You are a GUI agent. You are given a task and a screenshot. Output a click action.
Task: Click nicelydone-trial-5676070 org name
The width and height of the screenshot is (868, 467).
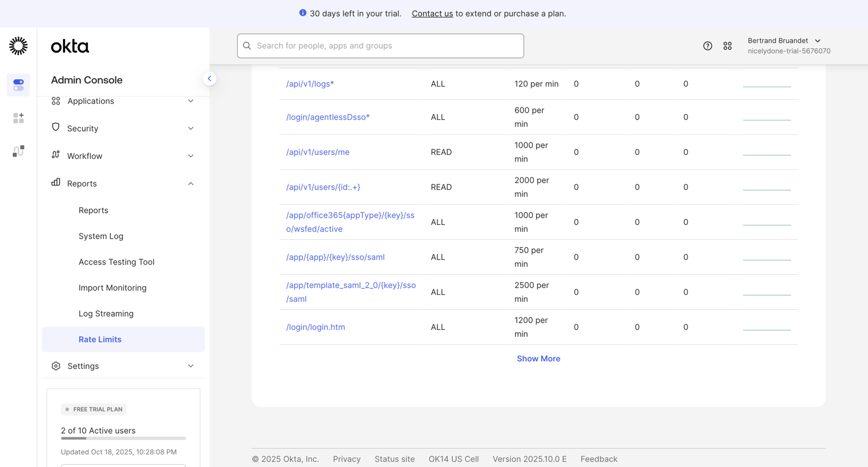[x=789, y=51]
